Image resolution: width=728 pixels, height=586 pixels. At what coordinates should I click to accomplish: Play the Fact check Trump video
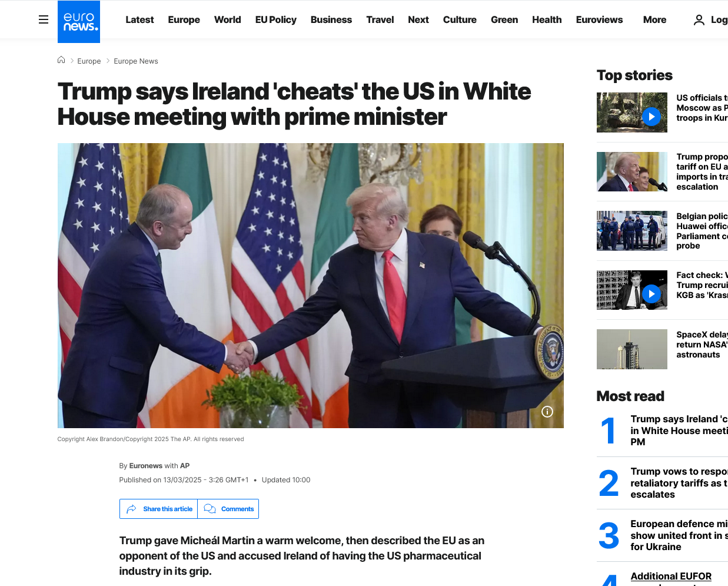coord(651,293)
